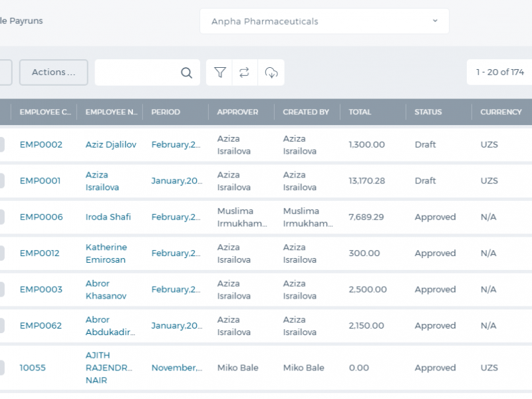The image size is (532, 399).
Task: Open employee code EMP0001 link
Action: (x=40, y=180)
